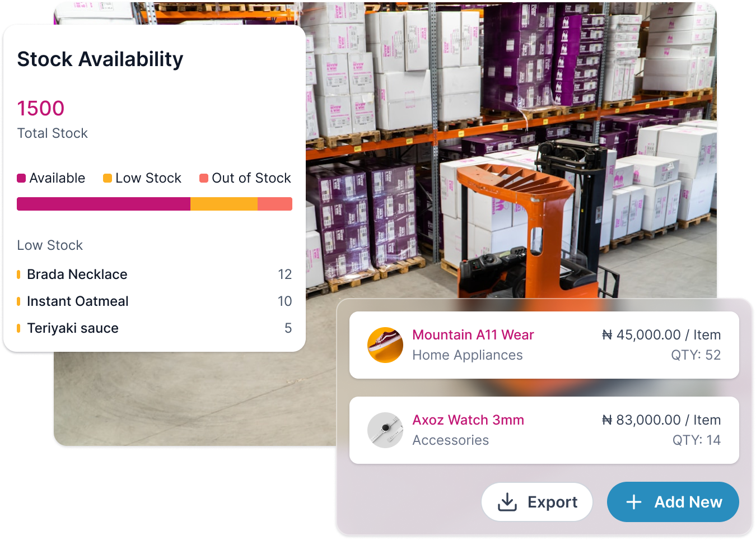Select the Out of Stock legend marker

coord(204,178)
